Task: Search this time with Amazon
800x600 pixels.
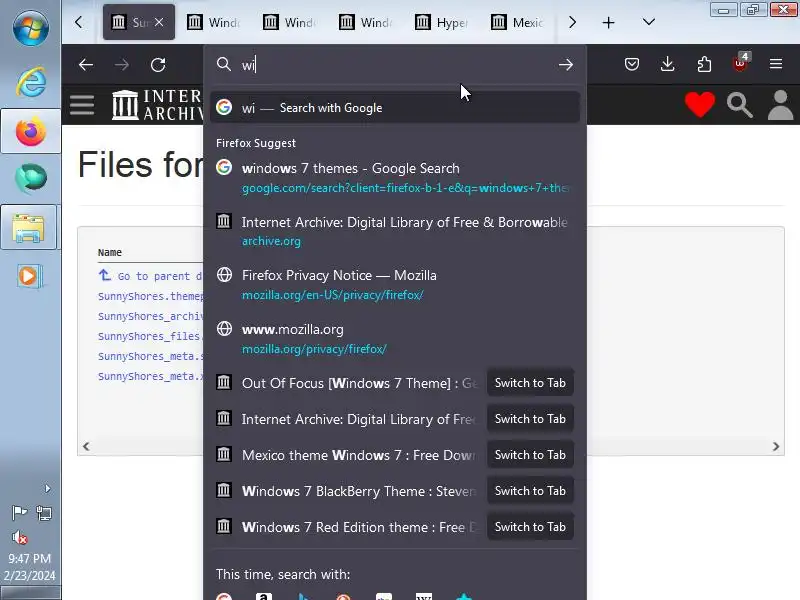Action: click(x=263, y=596)
